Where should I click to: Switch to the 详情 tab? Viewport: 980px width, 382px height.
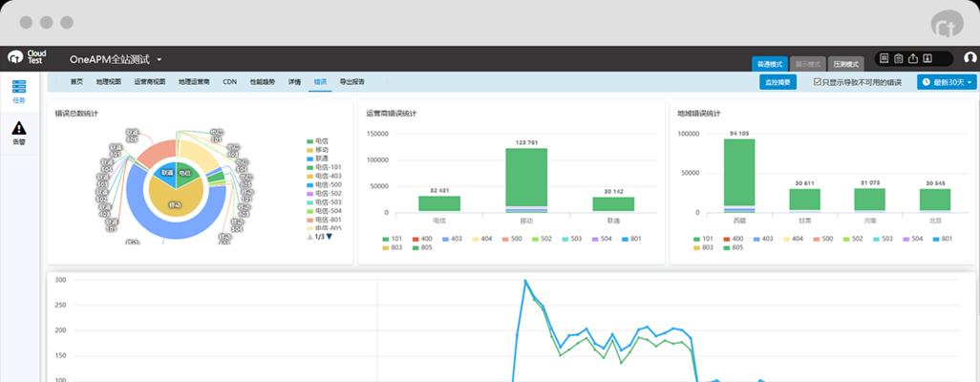pyautogui.click(x=294, y=82)
